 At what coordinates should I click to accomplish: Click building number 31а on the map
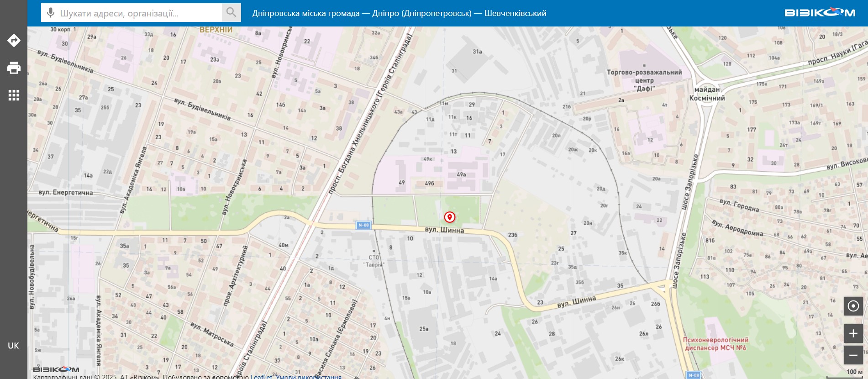477,52
